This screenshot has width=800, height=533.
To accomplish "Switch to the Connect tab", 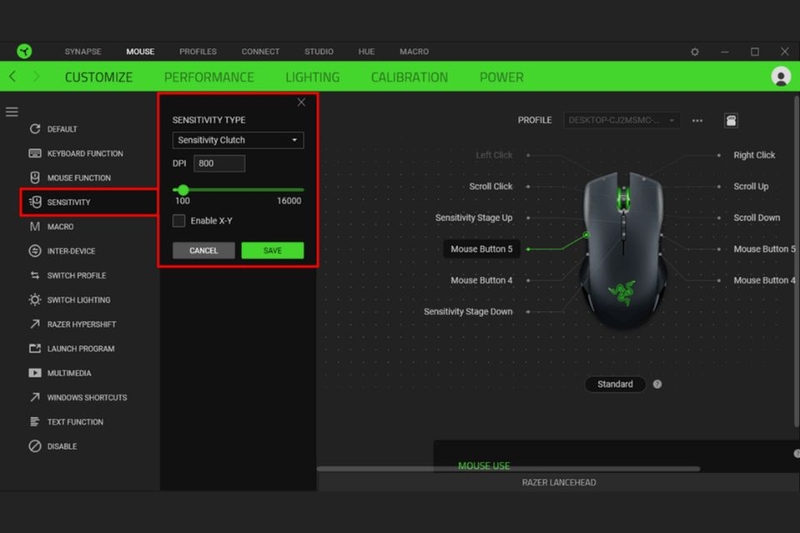I will tap(260, 52).
